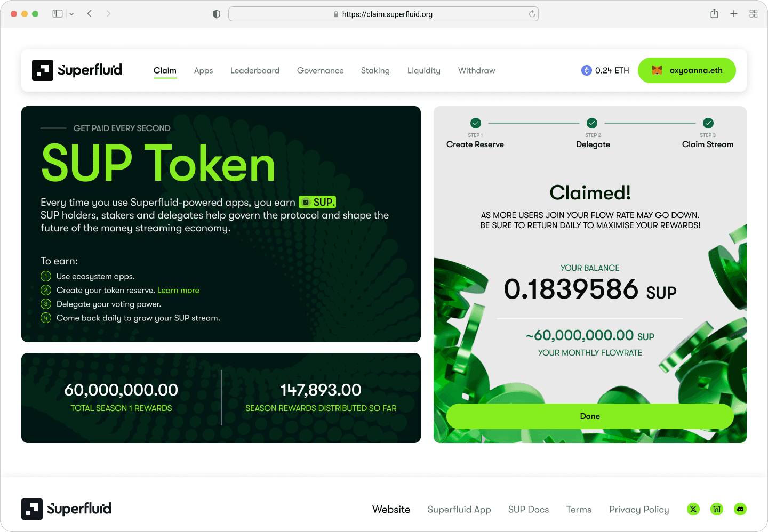Click the 0.24 ETH balance
The image size is (768, 532).
coord(612,70)
